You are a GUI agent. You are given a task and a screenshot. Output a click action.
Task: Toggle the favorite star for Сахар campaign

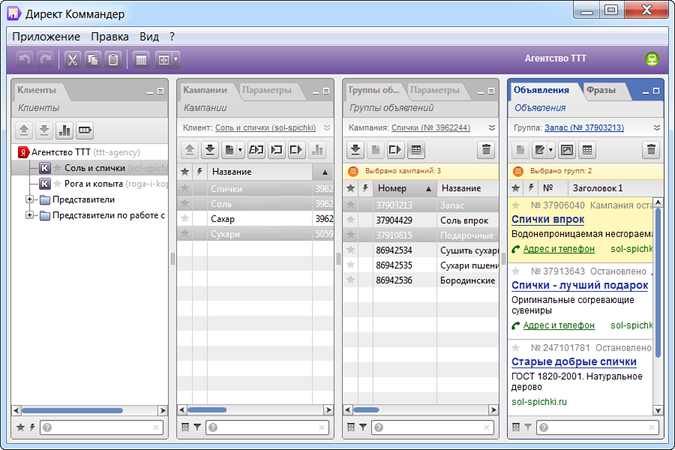coord(185,218)
